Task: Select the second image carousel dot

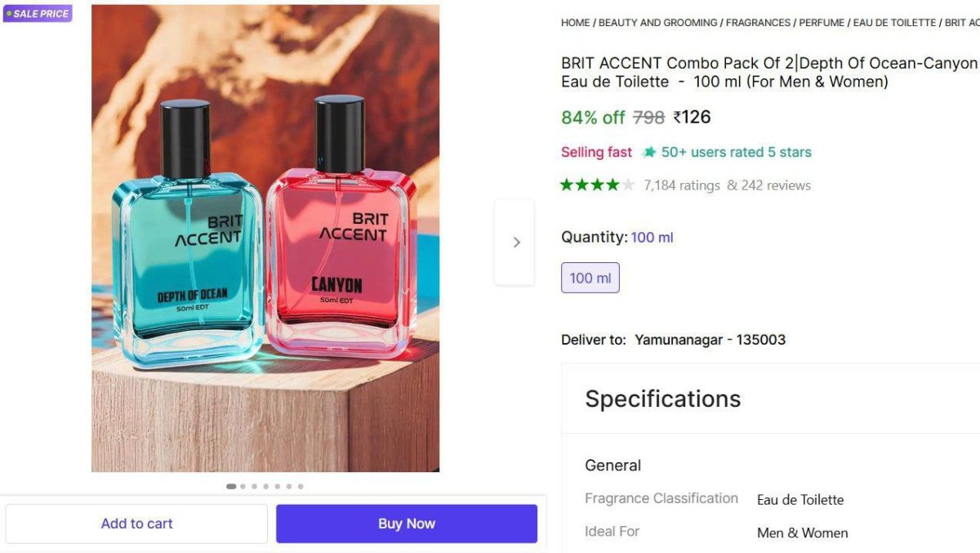Action: pos(243,486)
